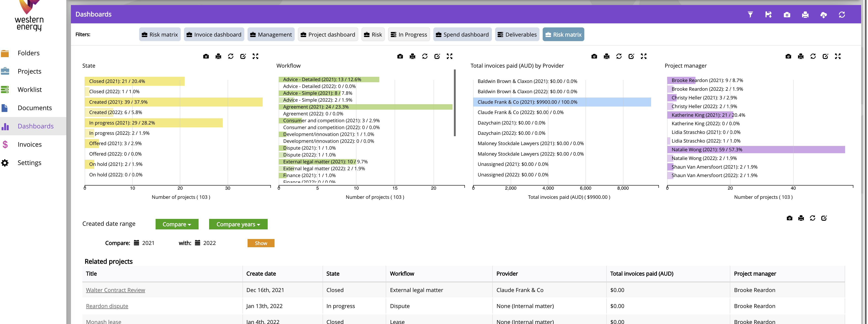The image size is (868, 324).
Task: Click the Agreement (2021) bar in Workflow chart
Action: [x=366, y=107]
